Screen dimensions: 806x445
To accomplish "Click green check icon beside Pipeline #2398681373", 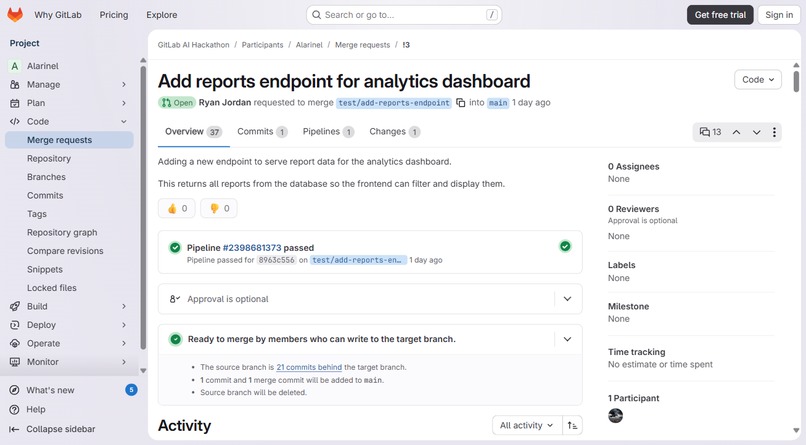I will click(175, 248).
